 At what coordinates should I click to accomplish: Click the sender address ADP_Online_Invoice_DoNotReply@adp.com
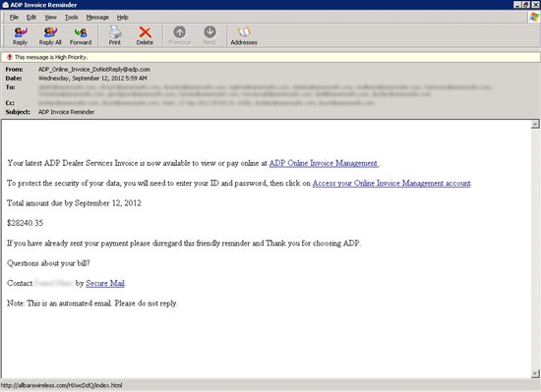point(94,69)
